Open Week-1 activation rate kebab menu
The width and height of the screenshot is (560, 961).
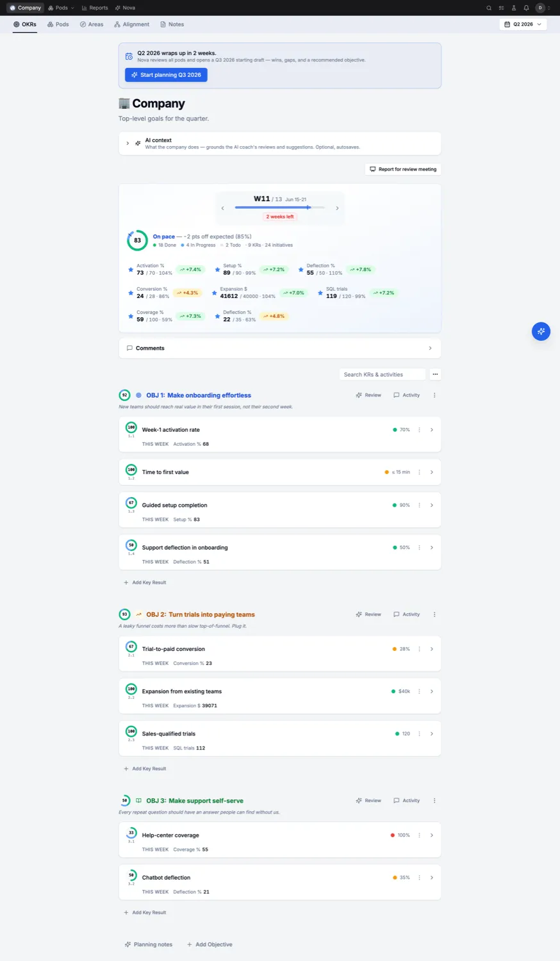[420, 430]
